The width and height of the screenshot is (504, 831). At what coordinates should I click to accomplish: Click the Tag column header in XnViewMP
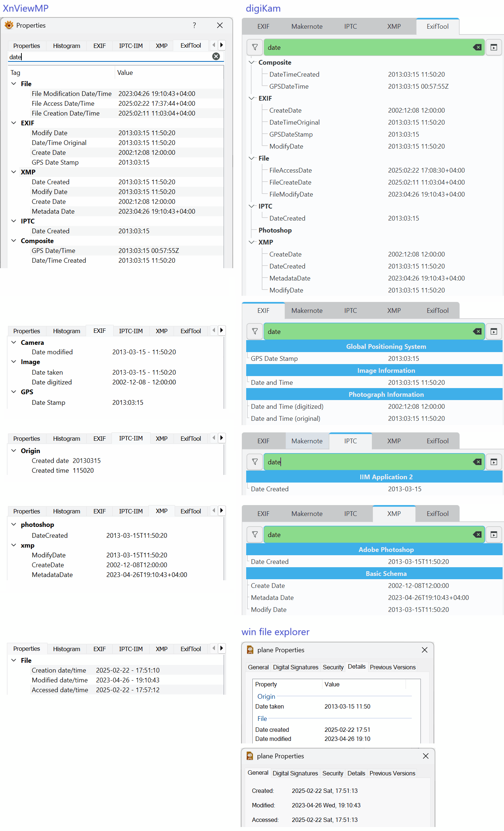click(61, 73)
